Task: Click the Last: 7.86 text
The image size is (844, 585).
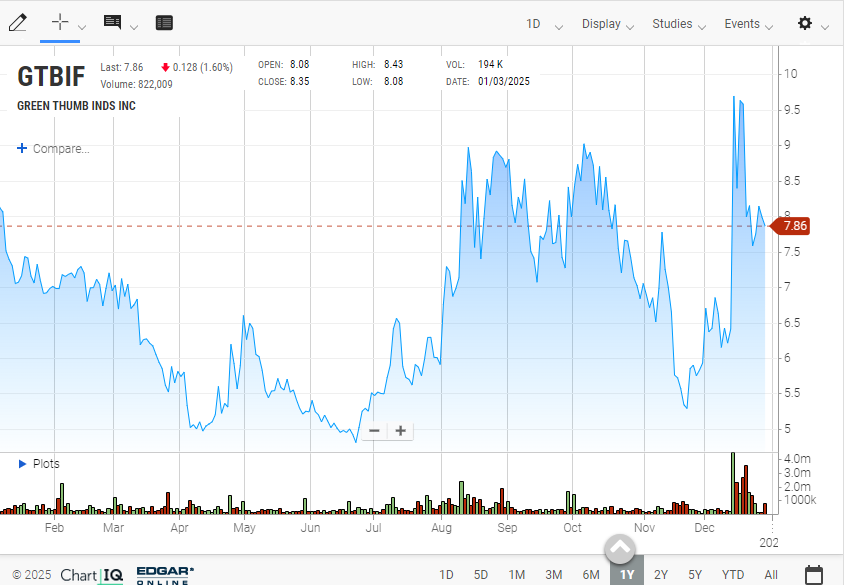Action: tap(122, 67)
